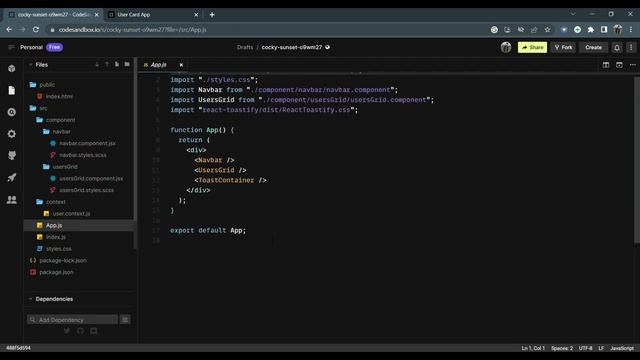Click the Create button
Image resolution: width=640 pixels, height=360 pixels.
click(593, 47)
